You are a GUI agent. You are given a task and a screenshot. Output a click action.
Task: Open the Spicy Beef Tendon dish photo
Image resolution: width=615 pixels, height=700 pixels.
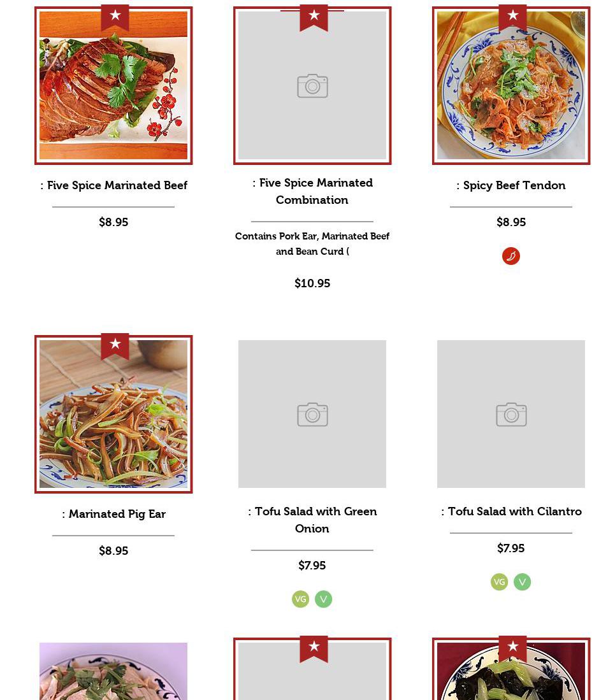(511, 85)
